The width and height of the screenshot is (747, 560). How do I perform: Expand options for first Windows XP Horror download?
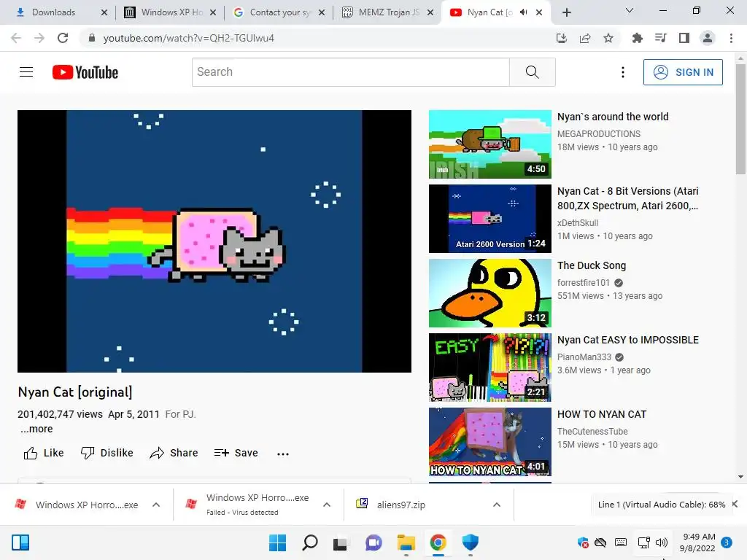(x=156, y=505)
